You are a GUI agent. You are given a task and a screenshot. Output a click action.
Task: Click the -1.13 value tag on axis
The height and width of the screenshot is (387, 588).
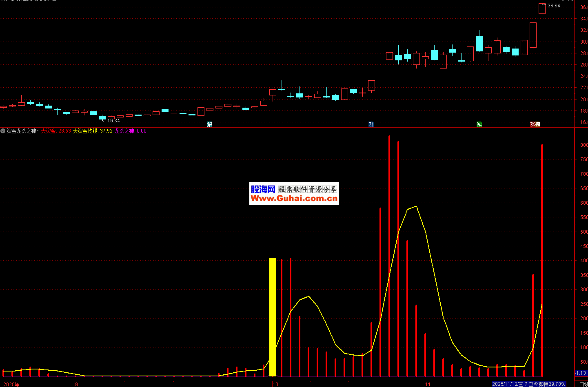coord(581,373)
